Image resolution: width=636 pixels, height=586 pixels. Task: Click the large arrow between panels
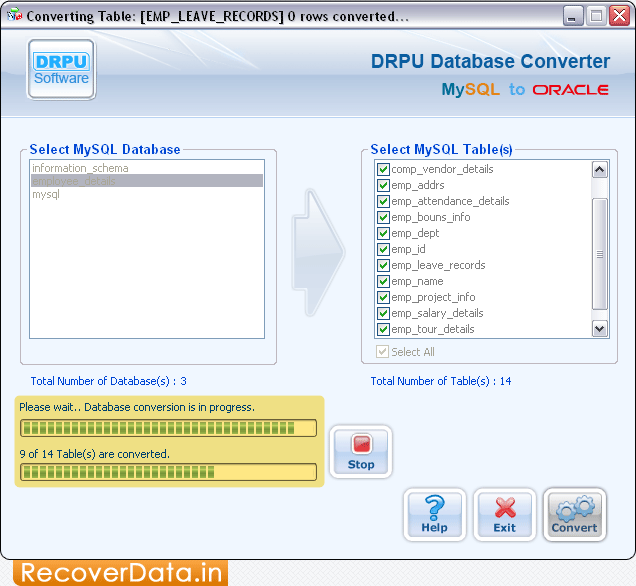point(318,252)
